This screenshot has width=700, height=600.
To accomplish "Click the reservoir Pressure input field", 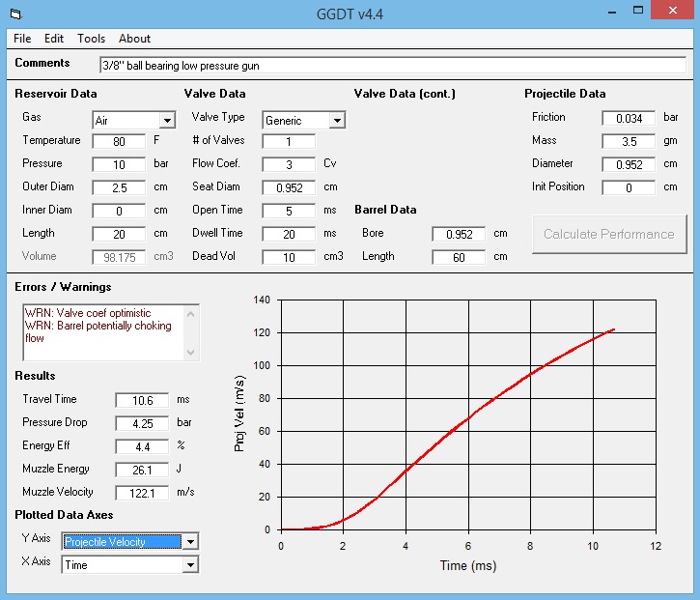I will coord(120,164).
